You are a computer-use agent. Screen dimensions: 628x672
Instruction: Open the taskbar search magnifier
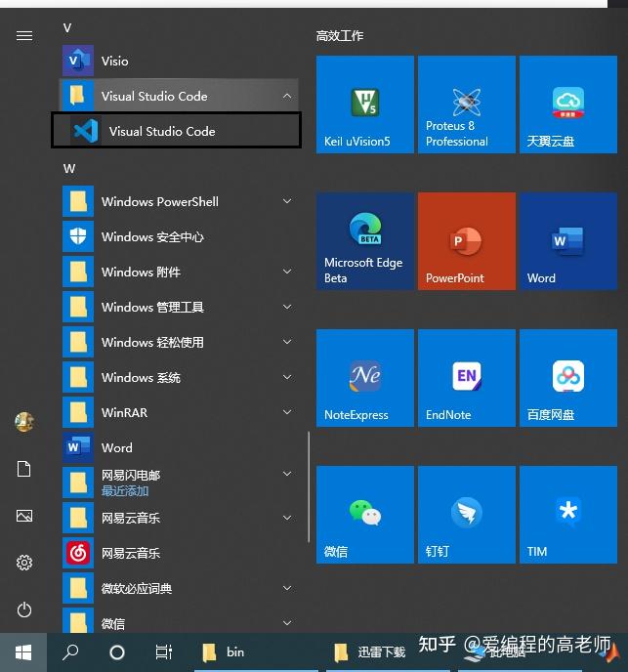tap(70, 652)
